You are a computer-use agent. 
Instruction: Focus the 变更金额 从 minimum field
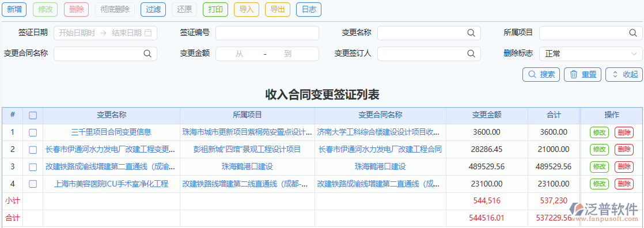240,54
